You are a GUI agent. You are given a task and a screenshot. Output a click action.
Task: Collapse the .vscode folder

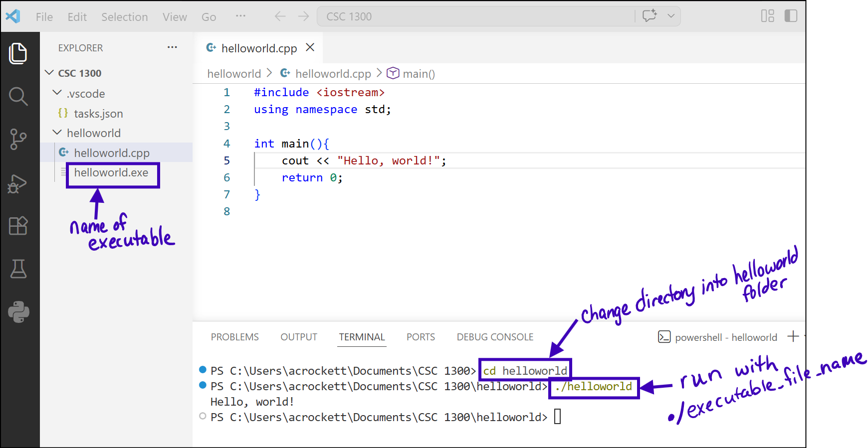[x=57, y=93]
